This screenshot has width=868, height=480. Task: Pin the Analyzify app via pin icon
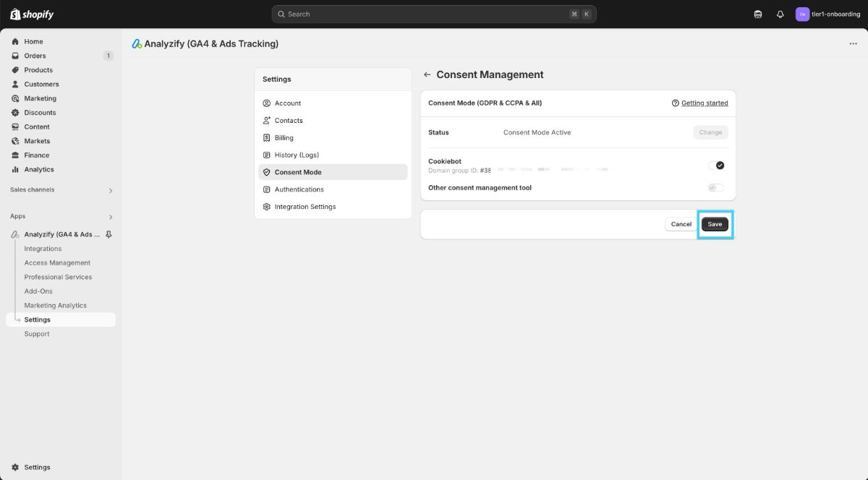click(x=109, y=234)
